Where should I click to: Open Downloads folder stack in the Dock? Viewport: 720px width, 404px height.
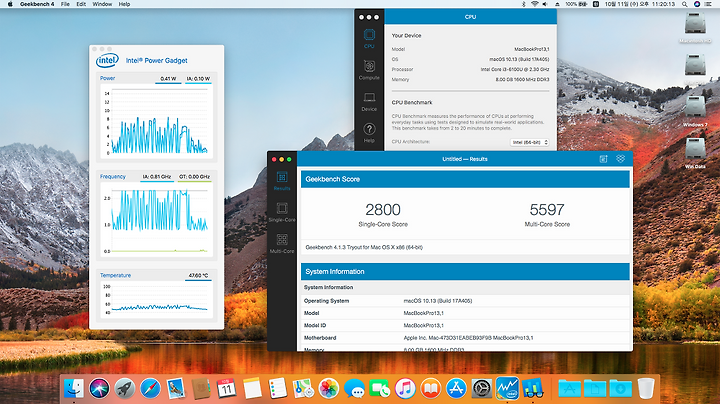[x=620, y=389]
